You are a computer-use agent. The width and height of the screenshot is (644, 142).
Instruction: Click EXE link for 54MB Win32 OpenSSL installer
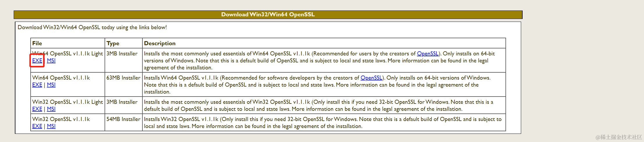[37, 126]
